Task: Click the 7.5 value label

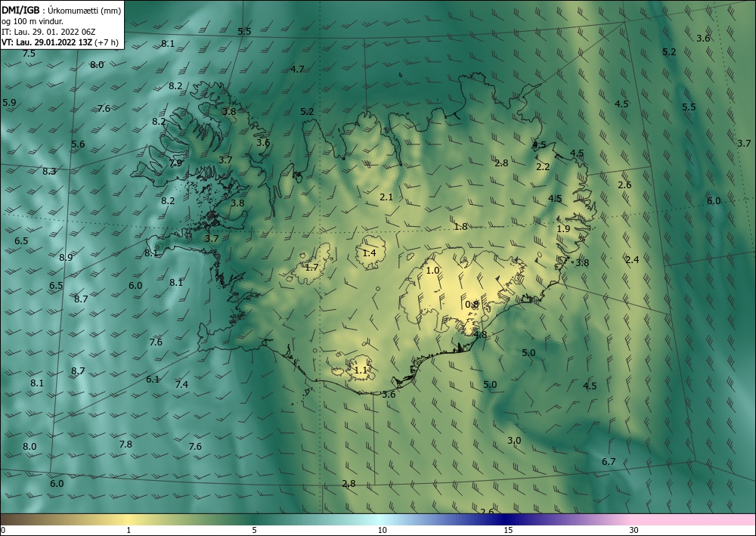Action: point(29,54)
